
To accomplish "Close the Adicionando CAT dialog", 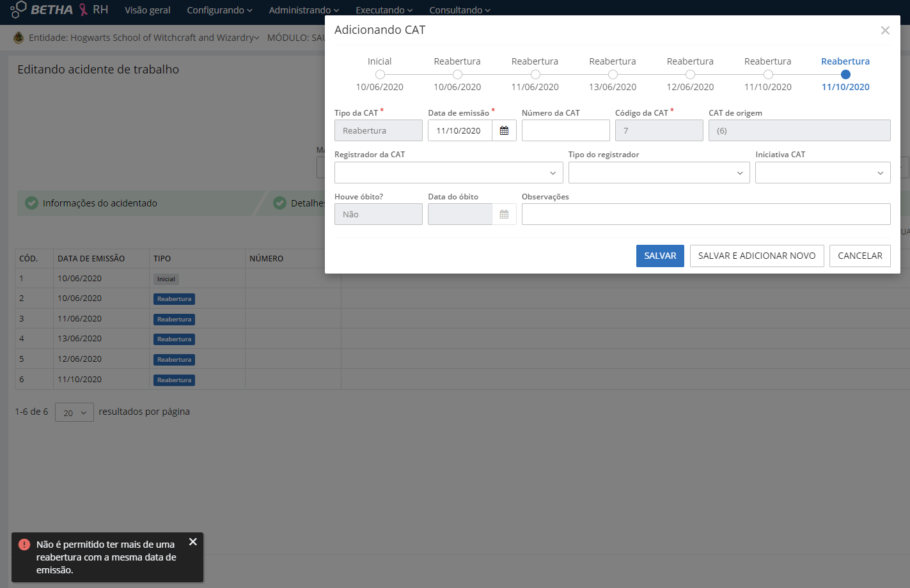I will [885, 30].
